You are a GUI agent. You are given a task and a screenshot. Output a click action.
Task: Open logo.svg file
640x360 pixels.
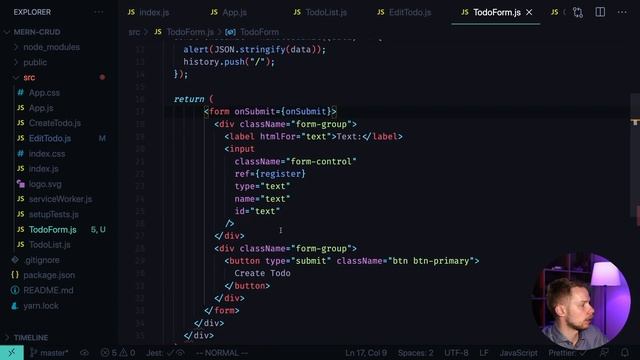[x=45, y=184]
